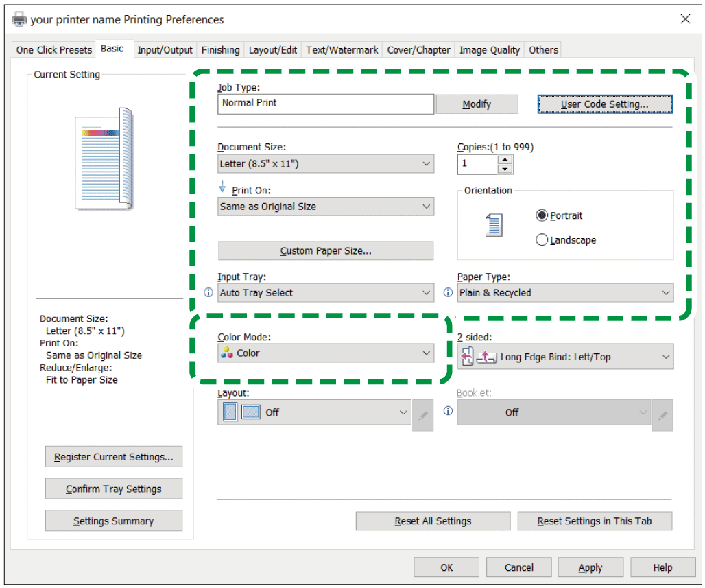The image size is (705, 588).
Task: Switch to the Finishing tab
Action: 220,50
